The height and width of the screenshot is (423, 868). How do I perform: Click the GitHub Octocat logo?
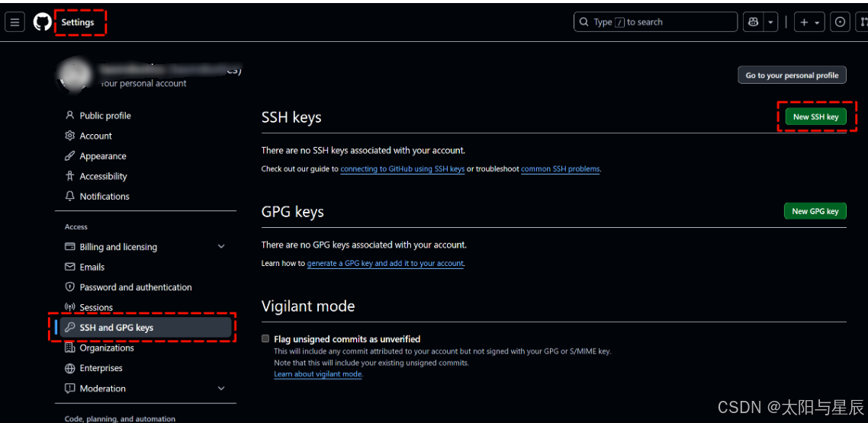pos(42,22)
